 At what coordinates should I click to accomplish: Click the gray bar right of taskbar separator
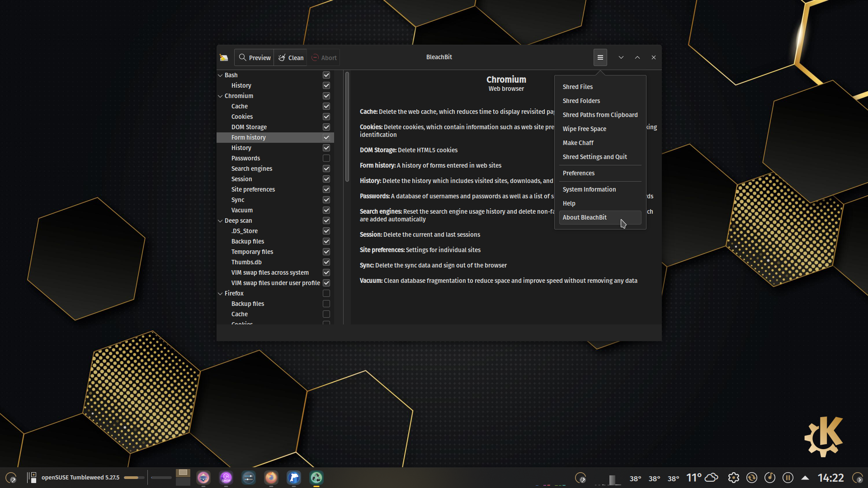point(161,478)
